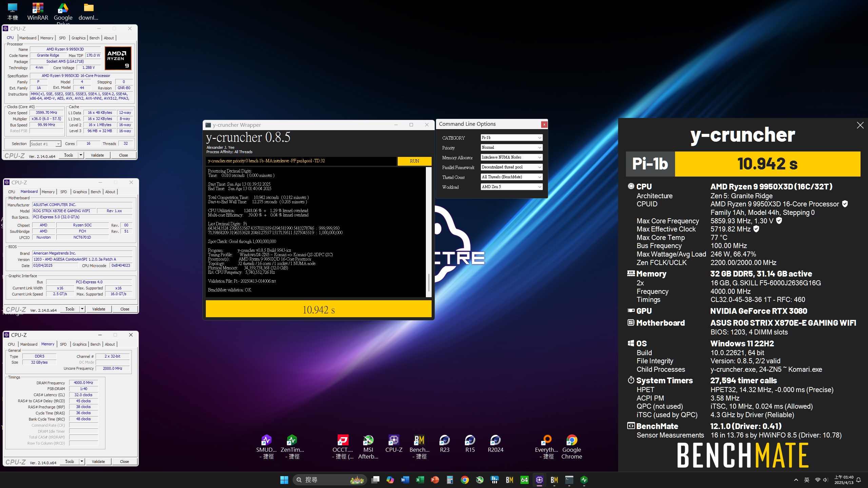The height and width of the screenshot is (488, 868).
Task: Click Close button in CPU-Z Mainboard window
Action: click(125, 309)
